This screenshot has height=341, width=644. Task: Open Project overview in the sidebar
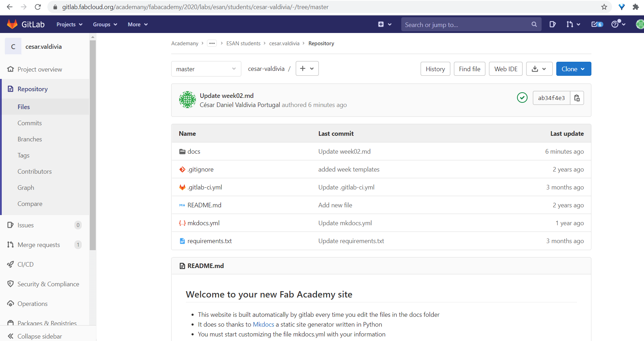click(x=40, y=69)
